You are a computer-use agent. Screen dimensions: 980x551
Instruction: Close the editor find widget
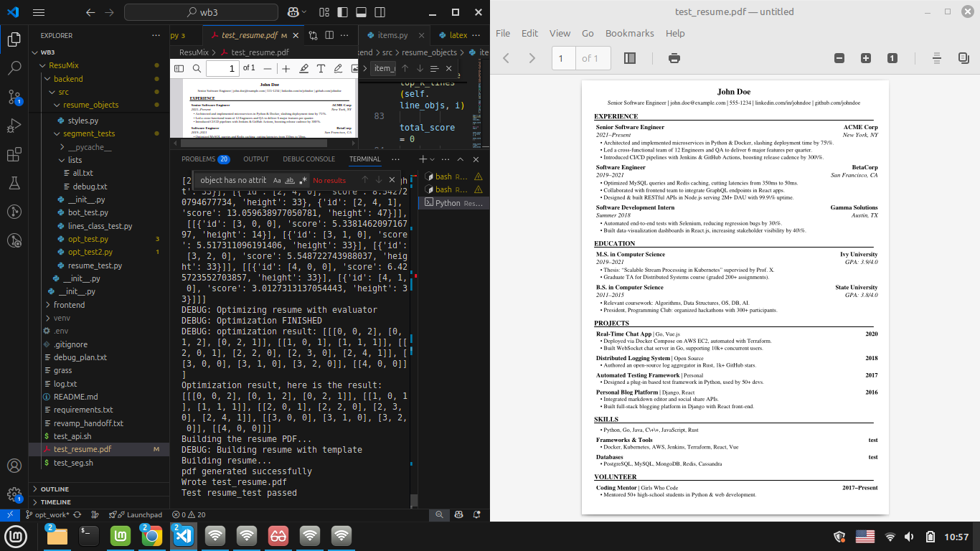click(x=450, y=68)
